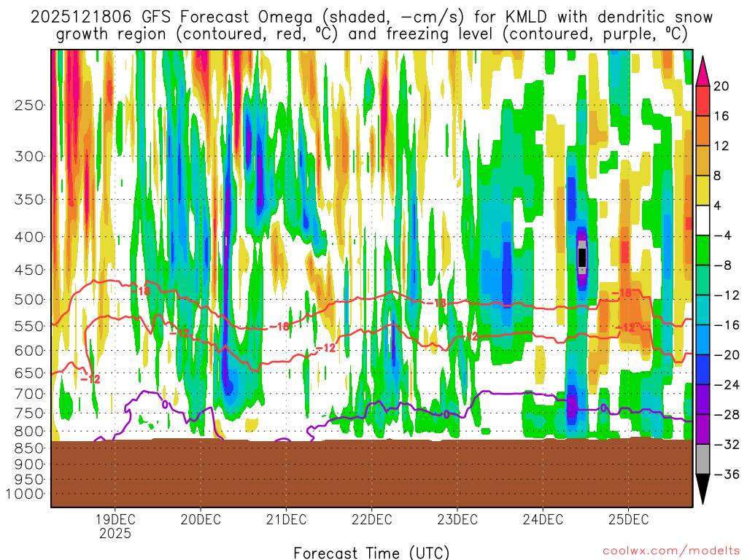Click the 250 pressure level label
This screenshot has height=560, width=747.
29,105
